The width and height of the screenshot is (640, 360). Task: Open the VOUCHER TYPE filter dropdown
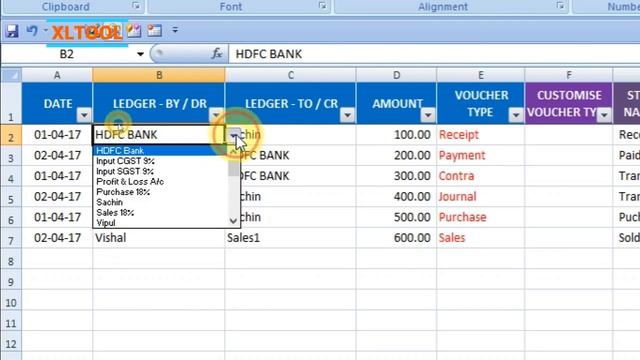(516, 116)
